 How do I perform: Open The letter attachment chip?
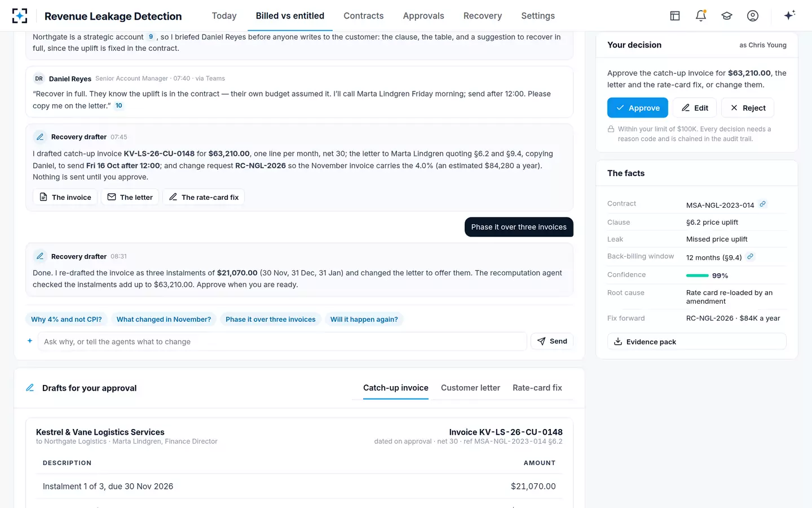click(x=130, y=197)
